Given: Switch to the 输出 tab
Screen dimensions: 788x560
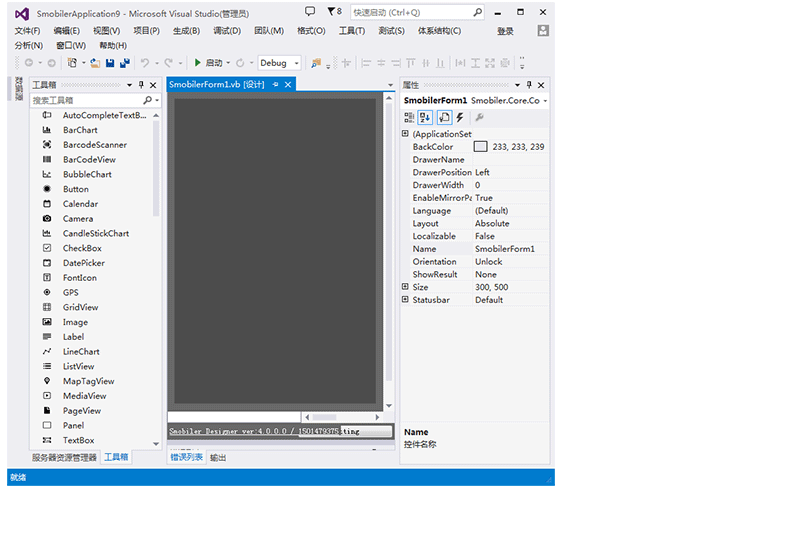Looking at the screenshot, I should pos(218,458).
